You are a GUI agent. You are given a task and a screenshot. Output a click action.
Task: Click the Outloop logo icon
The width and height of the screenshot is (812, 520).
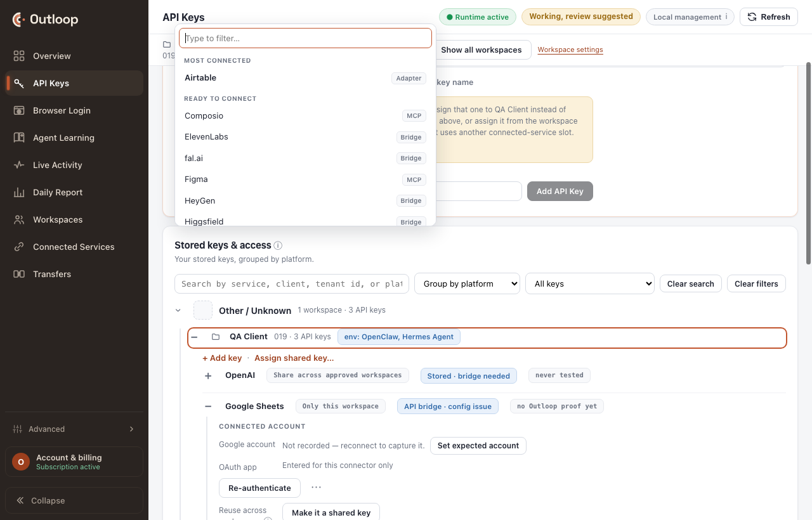click(19, 20)
